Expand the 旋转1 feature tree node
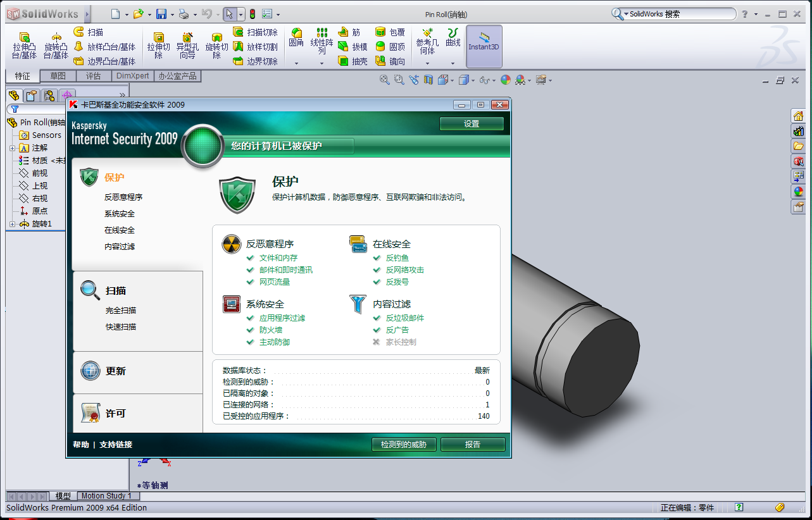812x520 pixels. pos(13,224)
